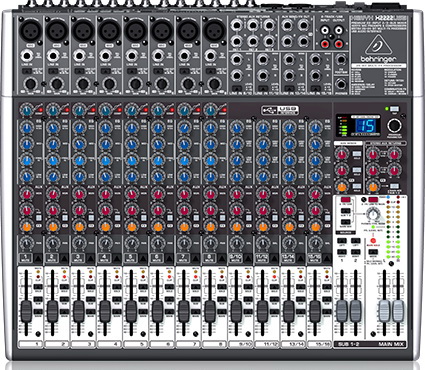Click the 'SUB 1-2' label
Image resolution: width=425 pixels, height=370 pixels.
point(349,344)
